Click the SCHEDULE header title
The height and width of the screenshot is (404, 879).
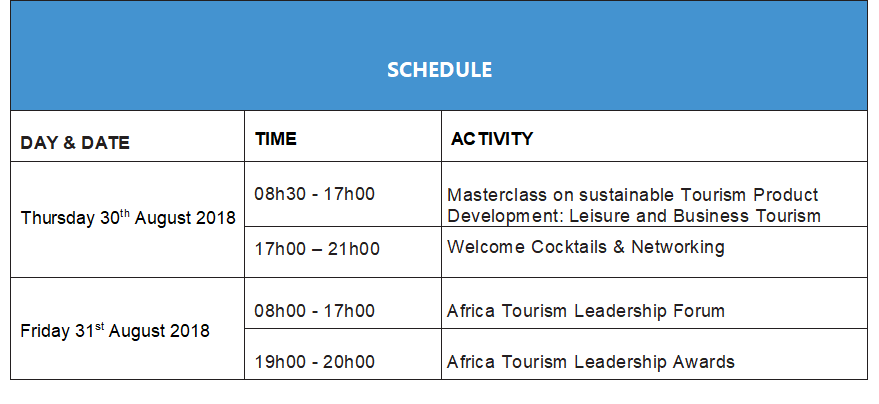coord(440,70)
